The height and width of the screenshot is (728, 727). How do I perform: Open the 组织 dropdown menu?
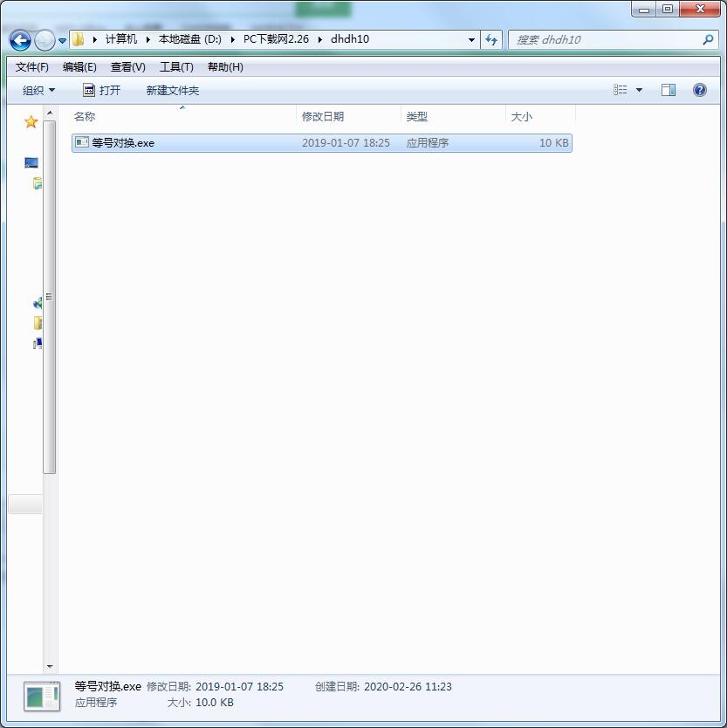(x=38, y=90)
